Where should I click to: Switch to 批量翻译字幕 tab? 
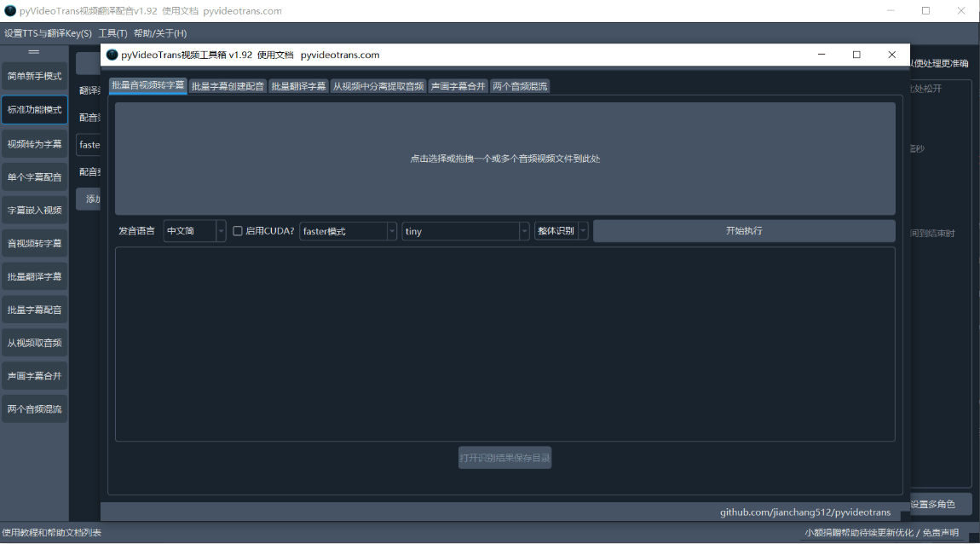298,86
